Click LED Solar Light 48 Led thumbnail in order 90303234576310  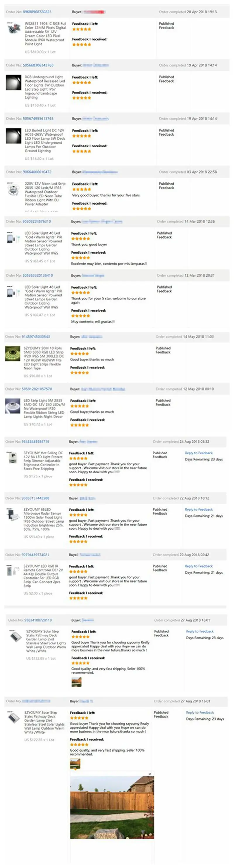click(13, 238)
